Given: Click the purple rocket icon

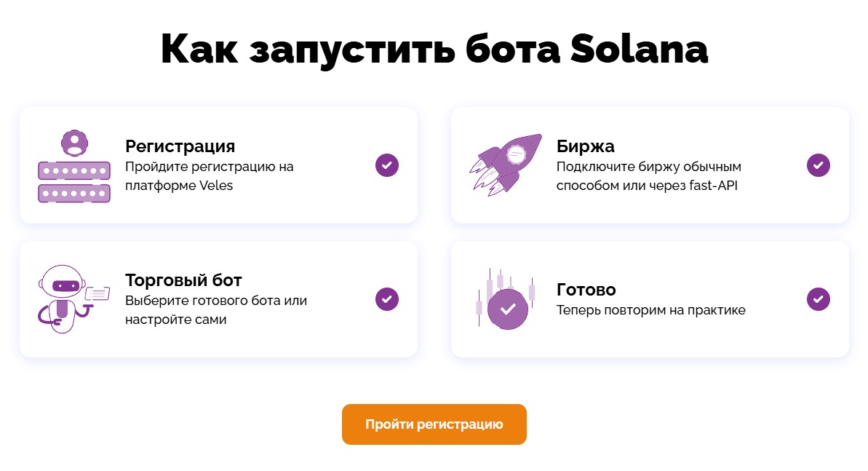Looking at the screenshot, I should (506, 165).
